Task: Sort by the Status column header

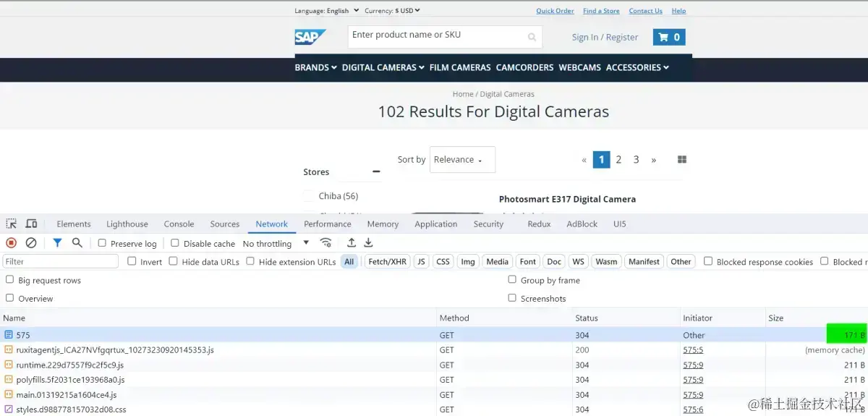Action: (626, 318)
